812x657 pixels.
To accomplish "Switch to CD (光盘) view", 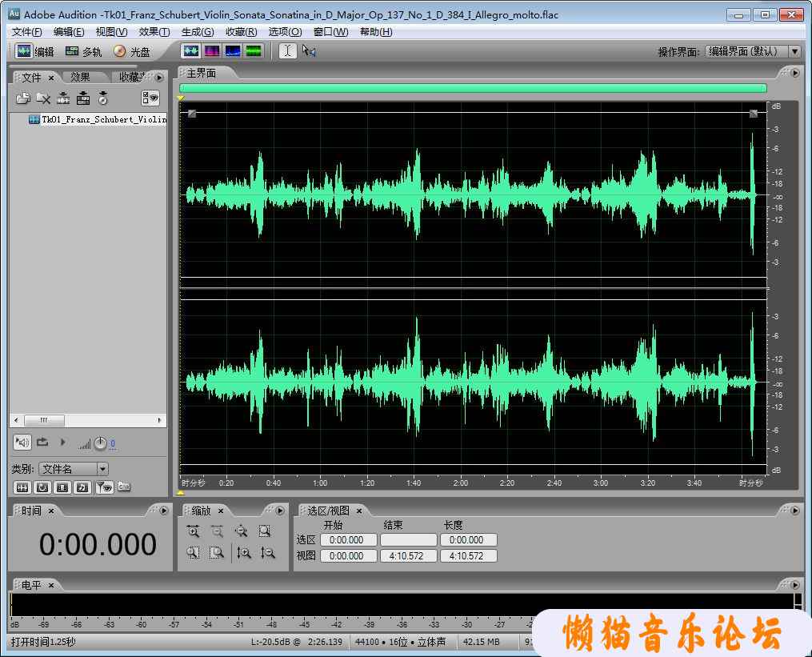I will point(132,51).
